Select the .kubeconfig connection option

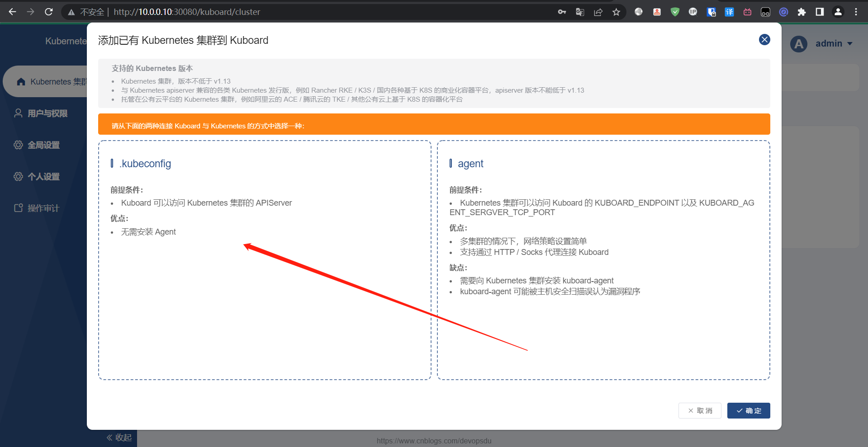coord(265,260)
